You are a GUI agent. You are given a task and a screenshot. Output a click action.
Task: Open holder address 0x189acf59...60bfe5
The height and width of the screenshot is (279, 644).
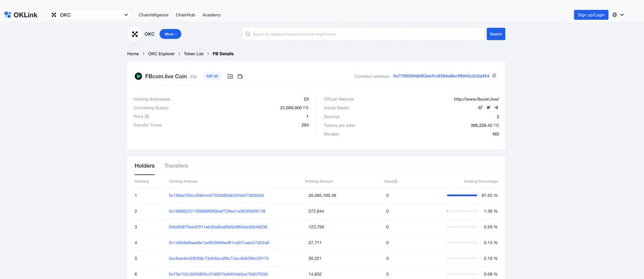pos(216,195)
